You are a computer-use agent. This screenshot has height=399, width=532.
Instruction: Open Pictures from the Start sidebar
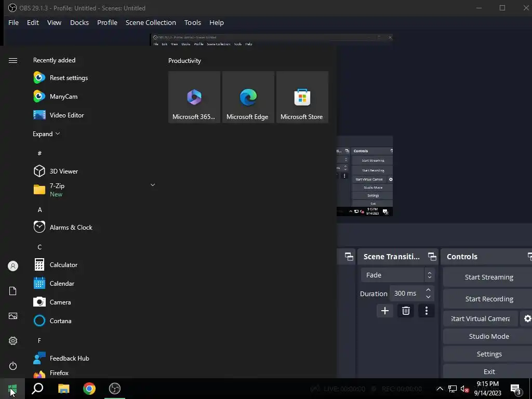13,316
